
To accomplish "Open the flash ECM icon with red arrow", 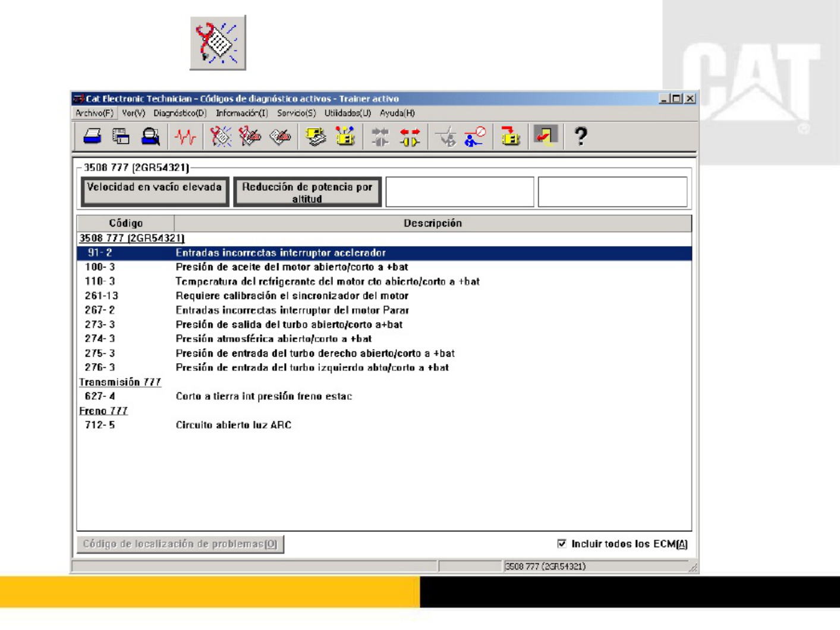I will 510,137.
